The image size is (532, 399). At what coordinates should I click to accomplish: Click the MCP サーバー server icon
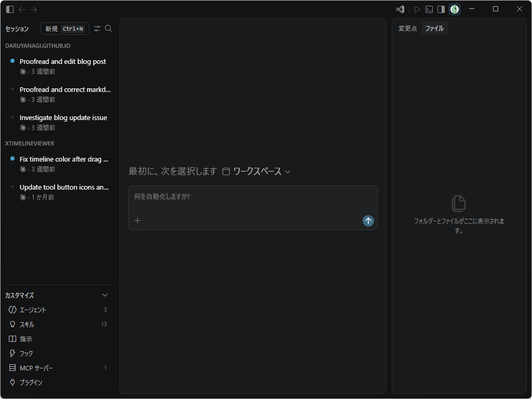pos(12,368)
